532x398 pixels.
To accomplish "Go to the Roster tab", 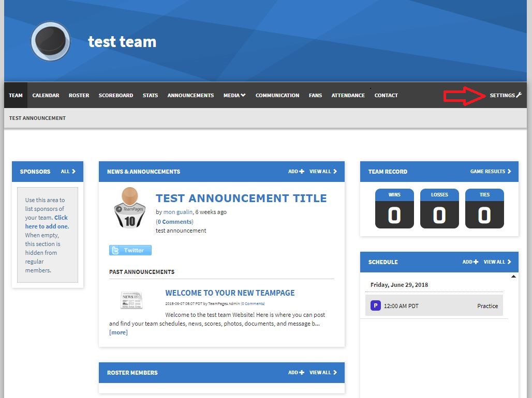I will [x=79, y=95].
